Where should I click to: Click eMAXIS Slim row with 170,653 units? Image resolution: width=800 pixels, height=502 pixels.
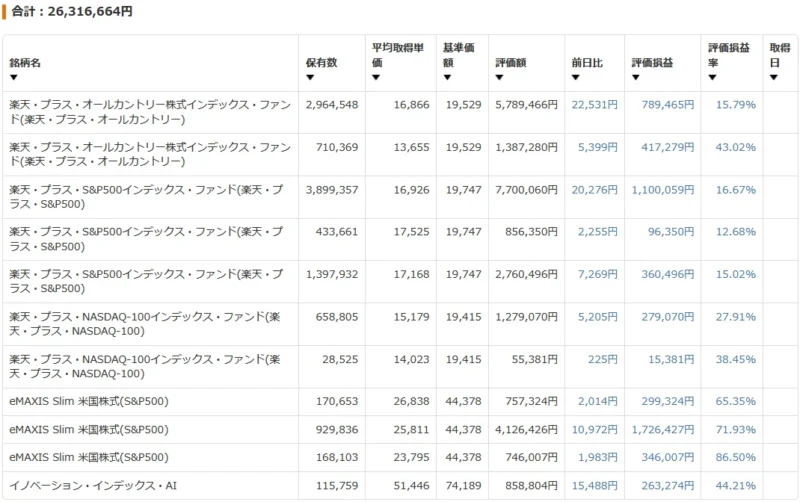pyautogui.click(x=400, y=401)
